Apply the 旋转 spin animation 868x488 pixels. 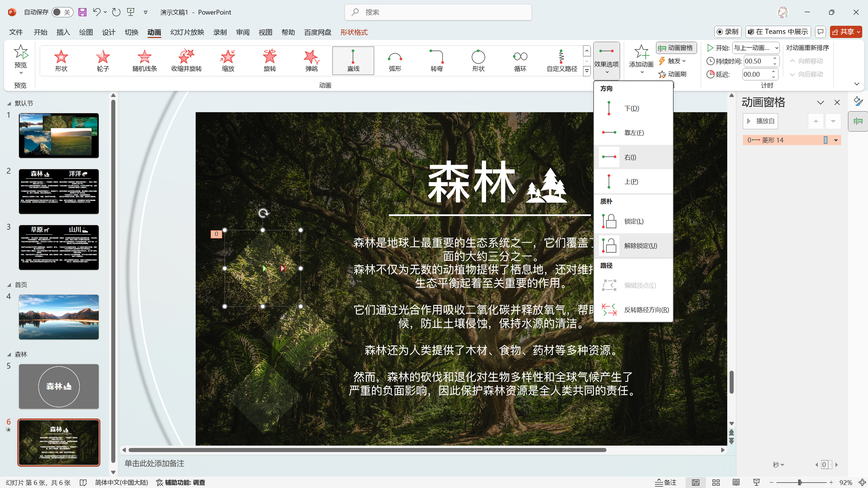(x=270, y=61)
